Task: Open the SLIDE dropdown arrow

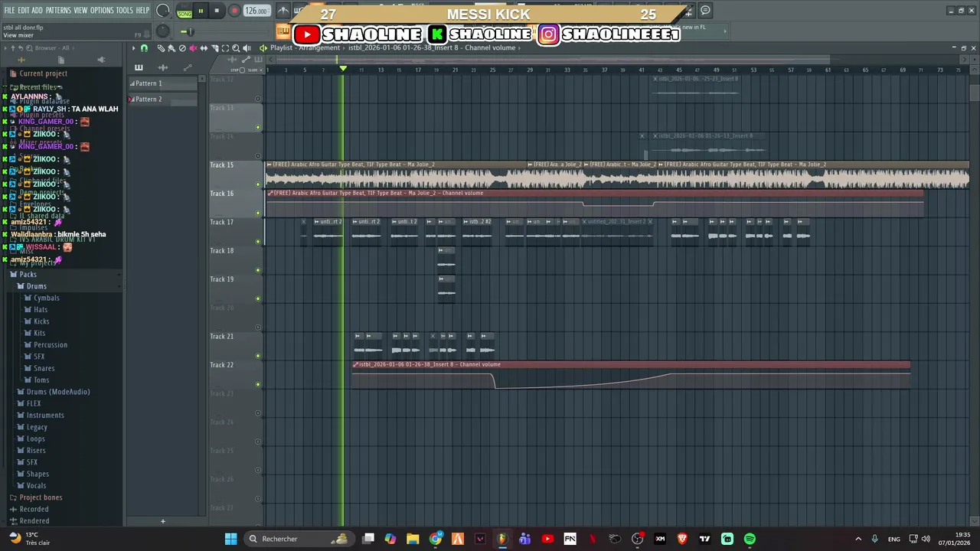Action: tap(261, 70)
